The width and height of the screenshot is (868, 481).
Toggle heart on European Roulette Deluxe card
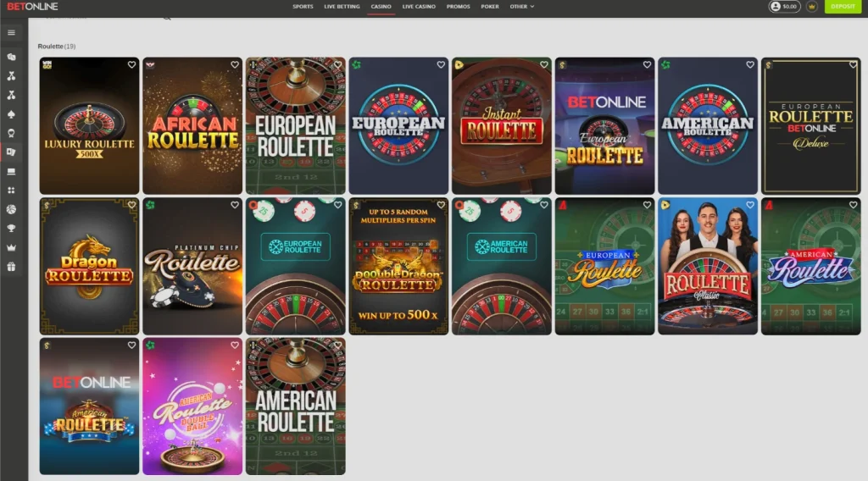[853, 64]
